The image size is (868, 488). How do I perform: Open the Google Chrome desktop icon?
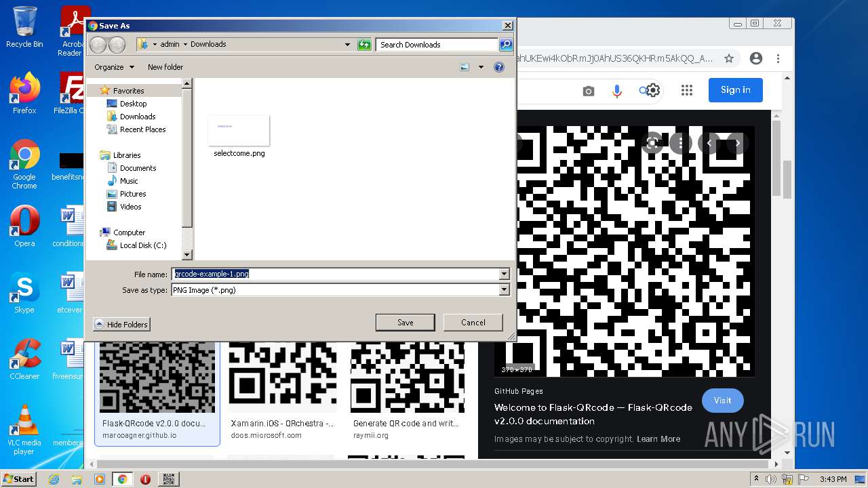[x=24, y=165]
